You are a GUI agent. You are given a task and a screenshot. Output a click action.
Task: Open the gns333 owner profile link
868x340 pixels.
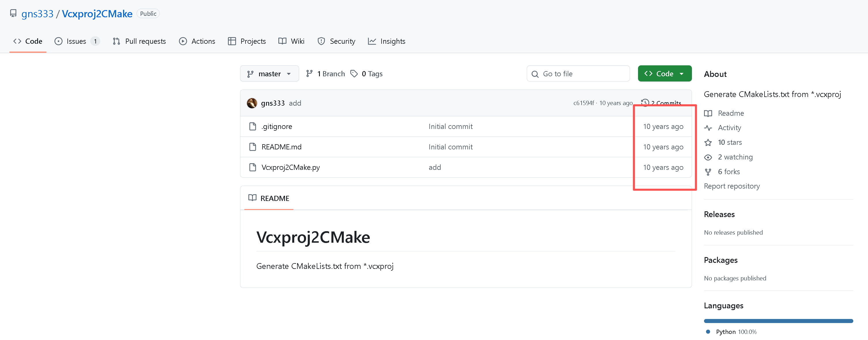37,14
